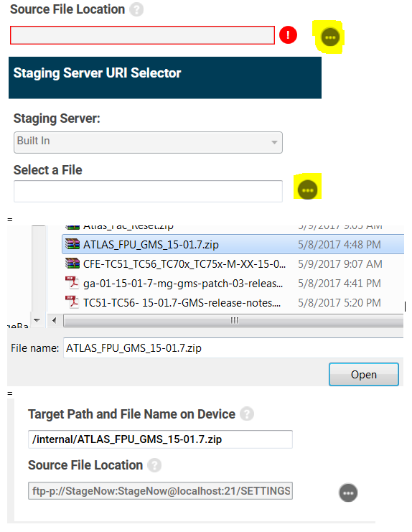Click help icon next to top Source File Location
The image size is (412, 532).
[x=136, y=9]
